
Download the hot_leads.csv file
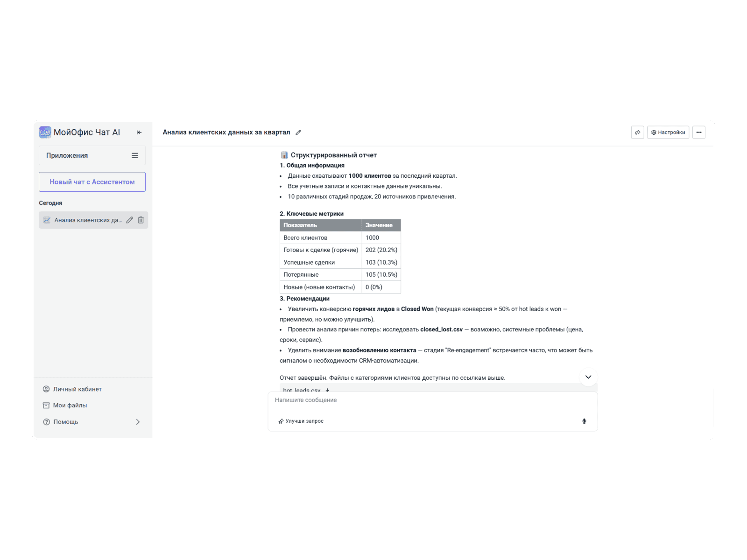coord(327,390)
